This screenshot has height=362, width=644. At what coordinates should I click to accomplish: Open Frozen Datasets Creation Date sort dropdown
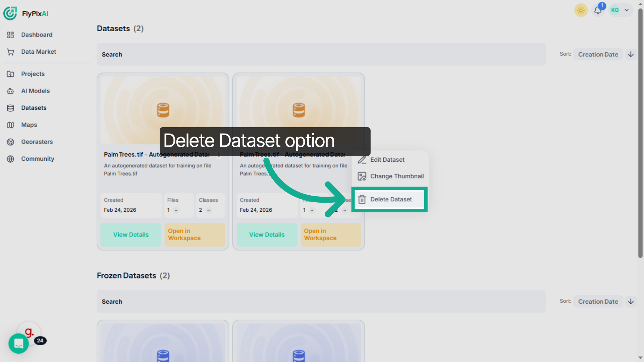[x=598, y=302]
